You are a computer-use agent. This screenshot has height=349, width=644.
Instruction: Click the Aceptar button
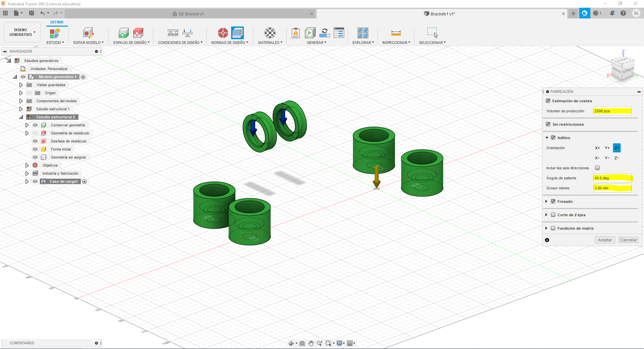pyautogui.click(x=605, y=240)
